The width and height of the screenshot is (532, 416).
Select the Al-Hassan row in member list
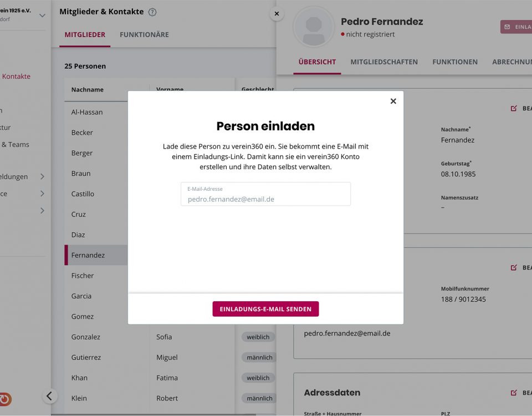point(87,112)
